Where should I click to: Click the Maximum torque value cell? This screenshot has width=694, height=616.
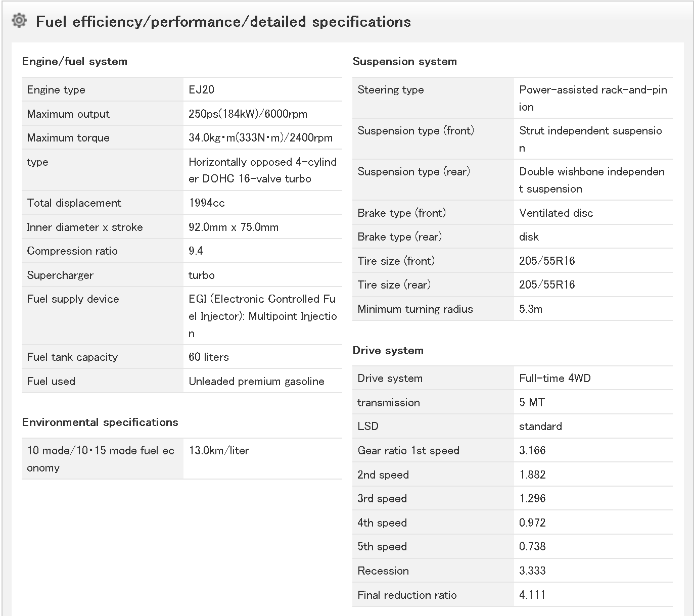point(260,138)
